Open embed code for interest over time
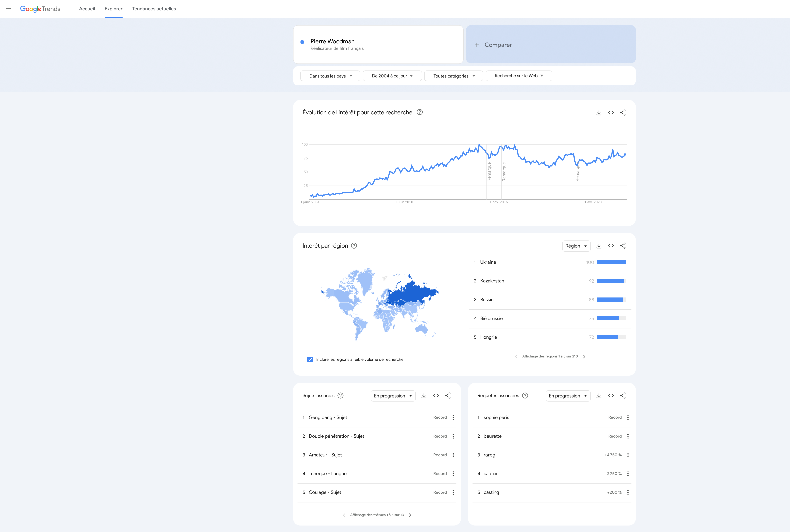790x532 pixels. pyautogui.click(x=611, y=113)
